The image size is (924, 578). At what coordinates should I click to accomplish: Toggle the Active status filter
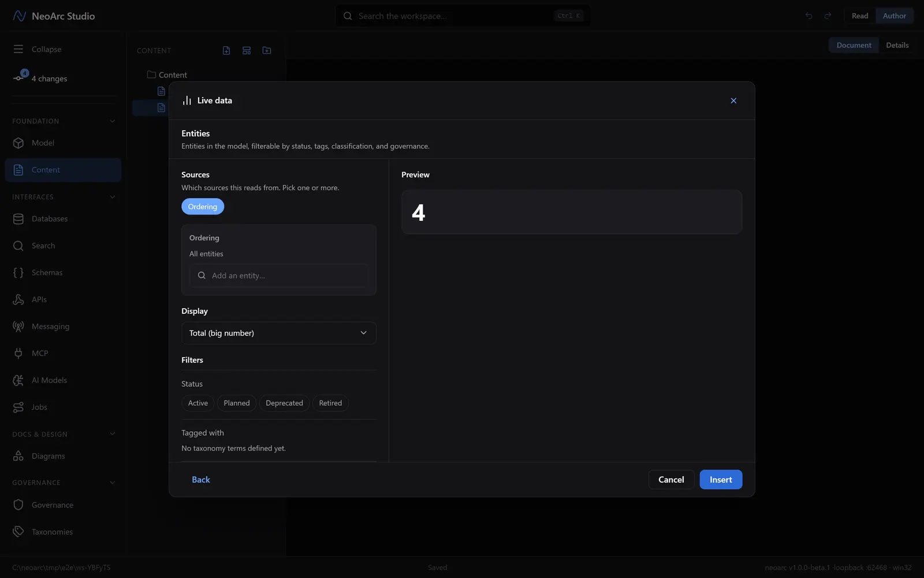(x=198, y=403)
